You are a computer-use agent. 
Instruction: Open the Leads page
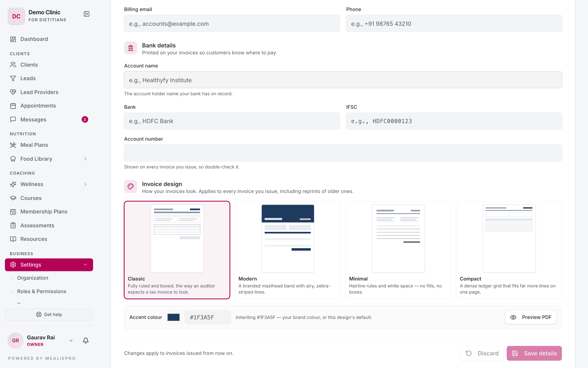(49, 78)
